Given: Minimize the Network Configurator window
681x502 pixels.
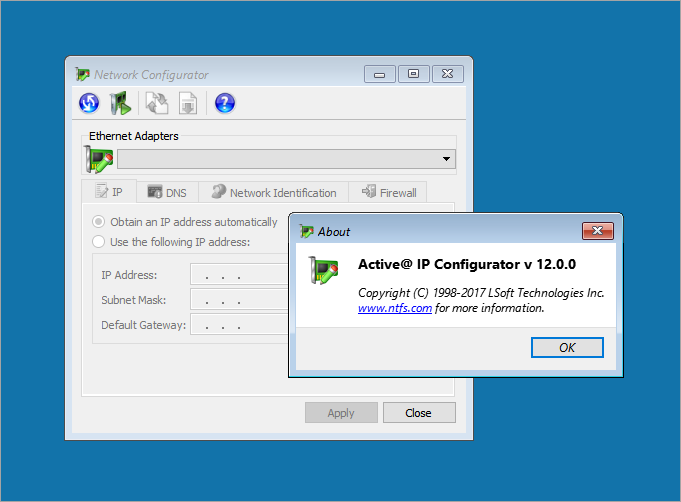Looking at the screenshot, I should [380, 74].
